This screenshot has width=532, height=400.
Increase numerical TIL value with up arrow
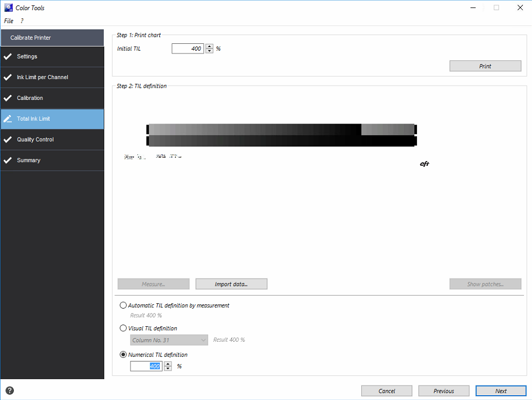168,364
